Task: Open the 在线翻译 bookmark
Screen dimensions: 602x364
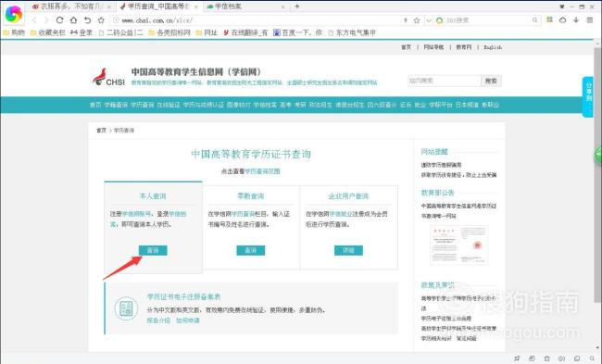Action: (245, 33)
